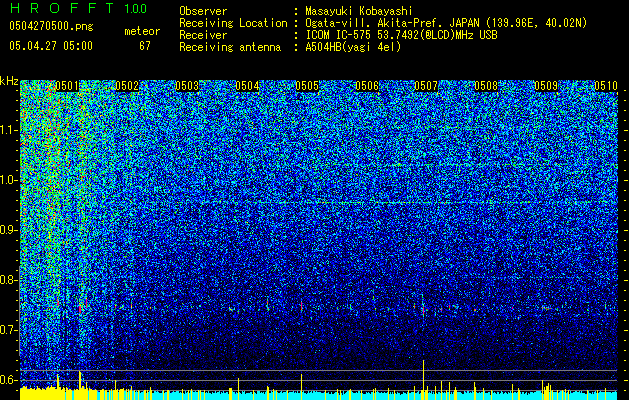The width and height of the screenshot is (629, 400).
Task: Click the kHz axis unit label
Action: tap(9, 81)
